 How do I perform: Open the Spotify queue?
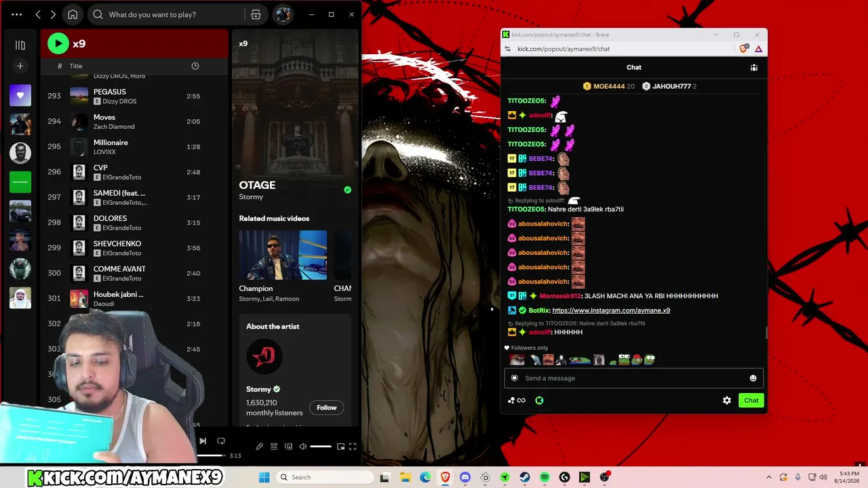coord(274,447)
